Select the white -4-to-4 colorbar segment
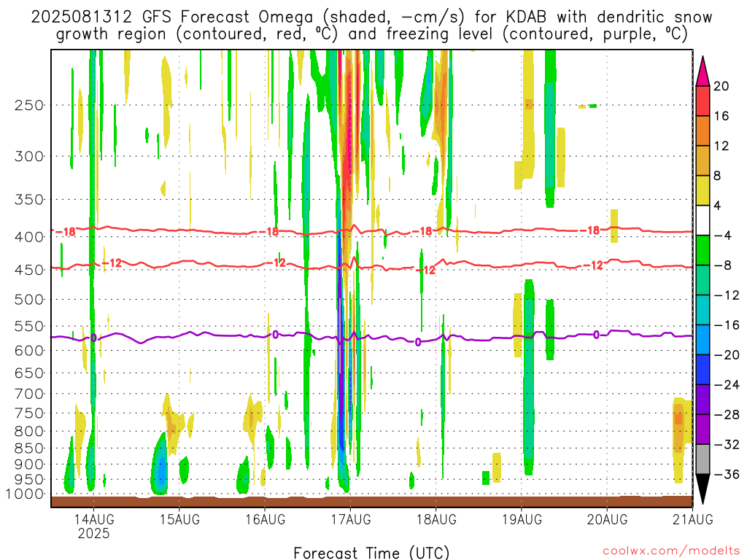747x560 pixels. [703, 220]
